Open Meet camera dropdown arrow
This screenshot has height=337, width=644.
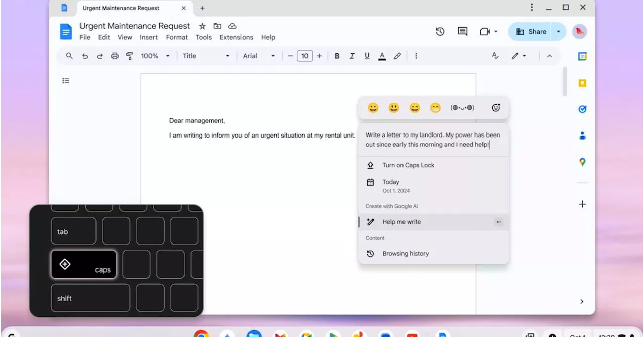(496, 31)
